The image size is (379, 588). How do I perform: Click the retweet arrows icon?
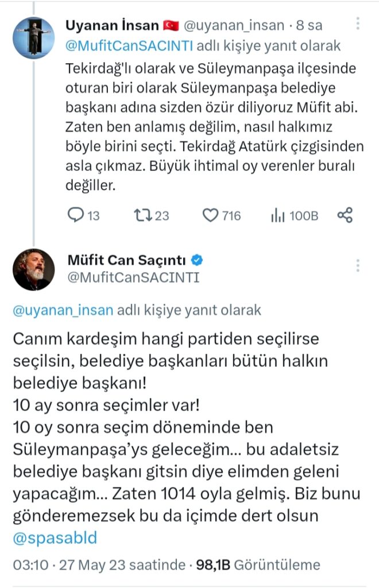click(x=142, y=215)
